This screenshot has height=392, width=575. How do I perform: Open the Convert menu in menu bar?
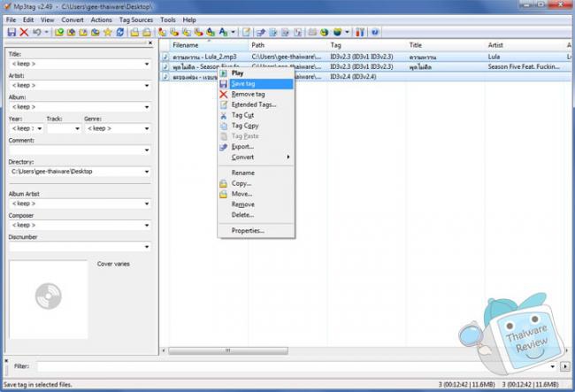click(x=73, y=19)
